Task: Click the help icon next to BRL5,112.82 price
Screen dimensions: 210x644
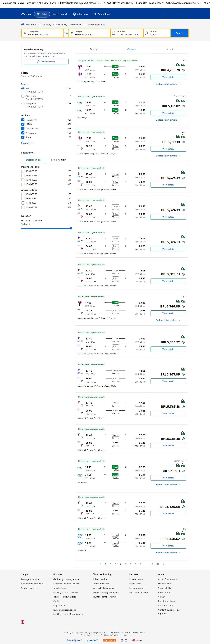Action: pyautogui.click(x=183, y=106)
